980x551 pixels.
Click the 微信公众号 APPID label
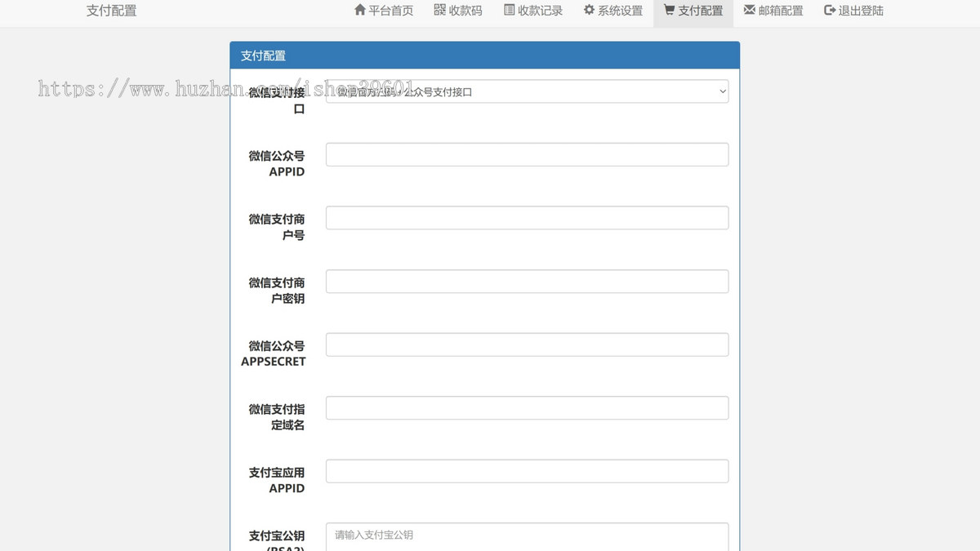coord(277,163)
